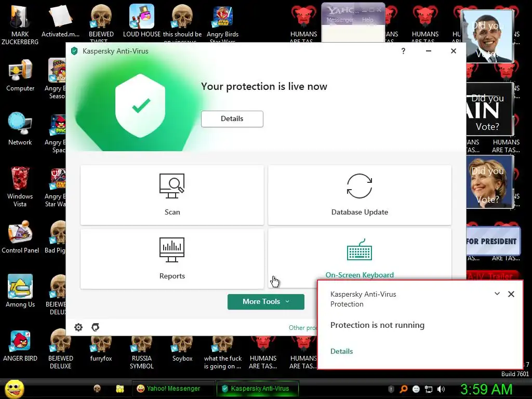
Task: Select the Among Us desktop icon
Action: (x=20, y=291)
